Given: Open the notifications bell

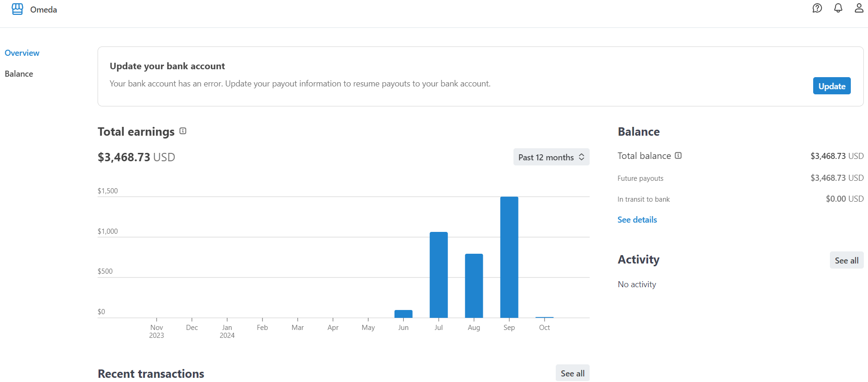Looking at the screenshot, I should (838, 8).
